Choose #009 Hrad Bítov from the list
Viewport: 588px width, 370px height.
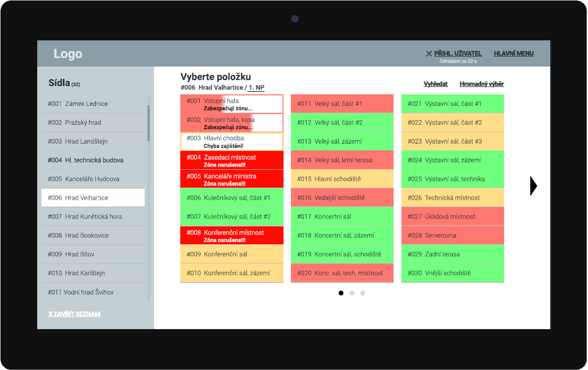point(93,254)
